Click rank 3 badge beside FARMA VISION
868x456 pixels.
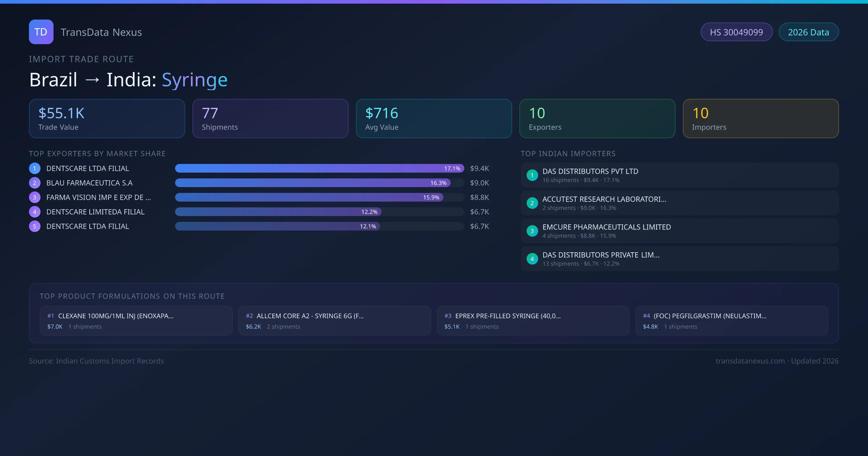pos(35,197)
